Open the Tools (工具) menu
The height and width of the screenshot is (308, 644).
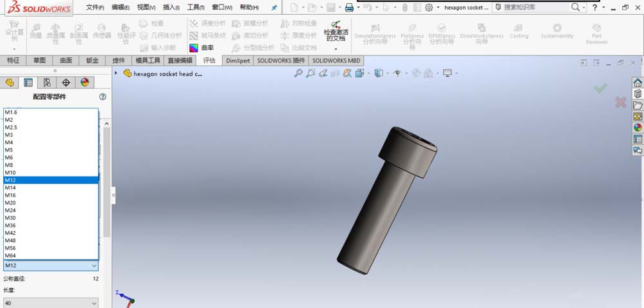(x=195, y=8)
